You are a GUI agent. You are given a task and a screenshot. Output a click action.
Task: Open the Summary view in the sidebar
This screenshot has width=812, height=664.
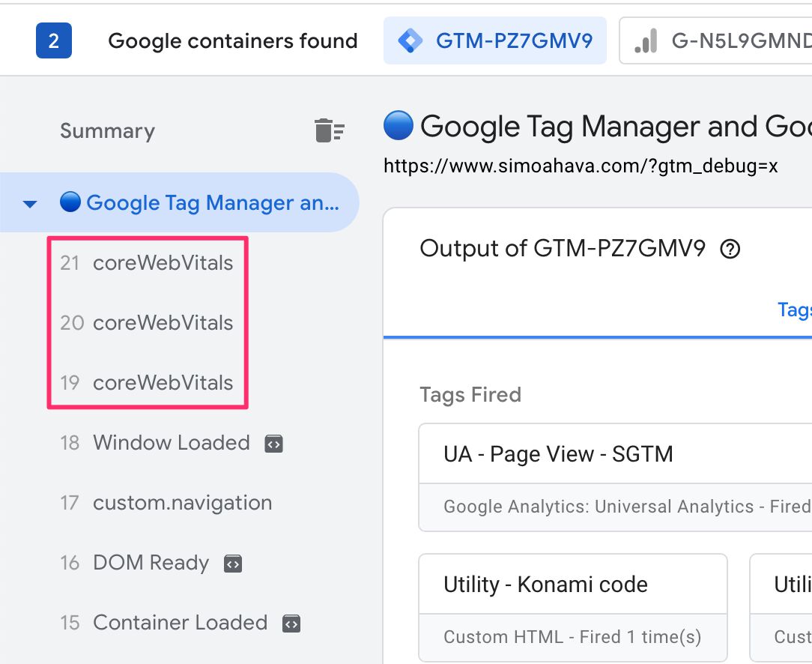(x=107, y=130)
